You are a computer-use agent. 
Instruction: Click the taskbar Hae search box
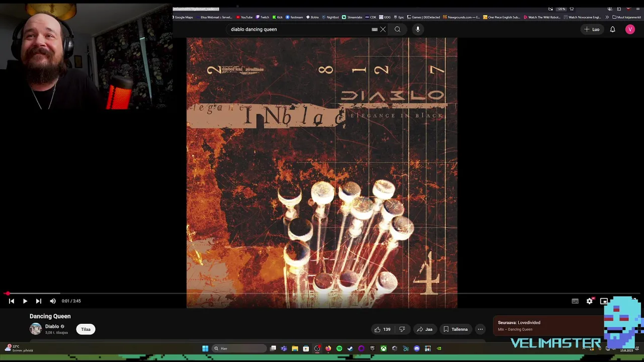point(239,348)
